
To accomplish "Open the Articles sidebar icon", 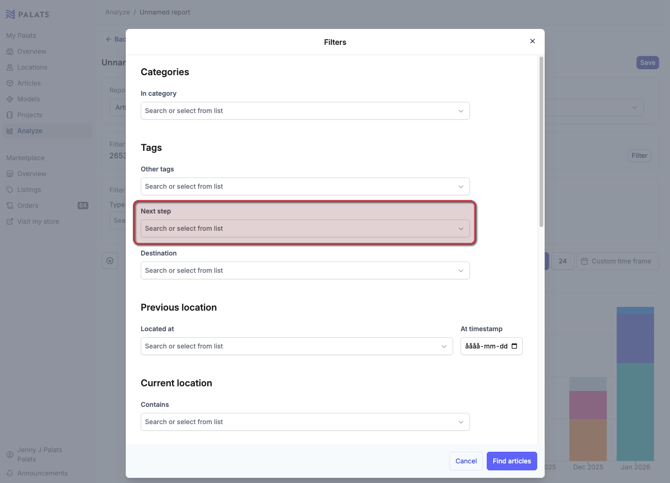I will tap(10, 83).
